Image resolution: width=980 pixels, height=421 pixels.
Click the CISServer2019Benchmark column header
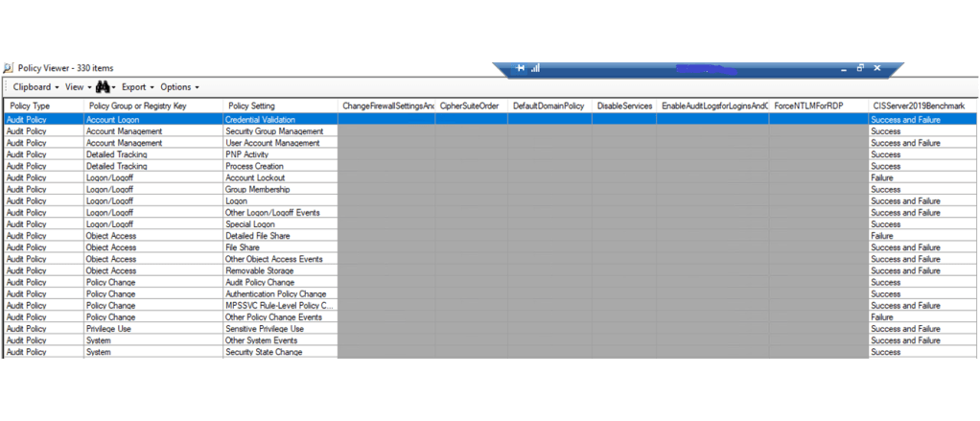click(x=918, y=105)
